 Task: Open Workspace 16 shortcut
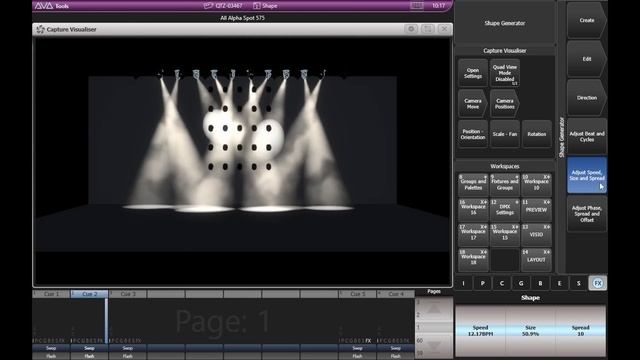473,210
